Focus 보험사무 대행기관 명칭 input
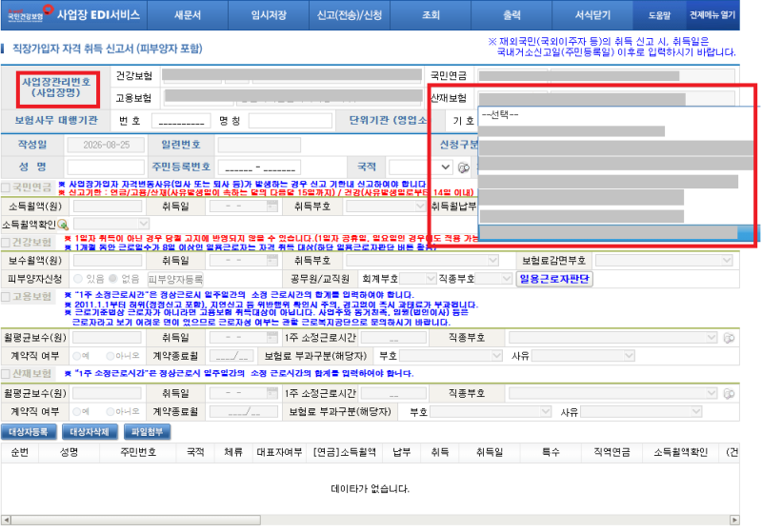The width and height of the screenshot is (762, 532). point(291,120)
